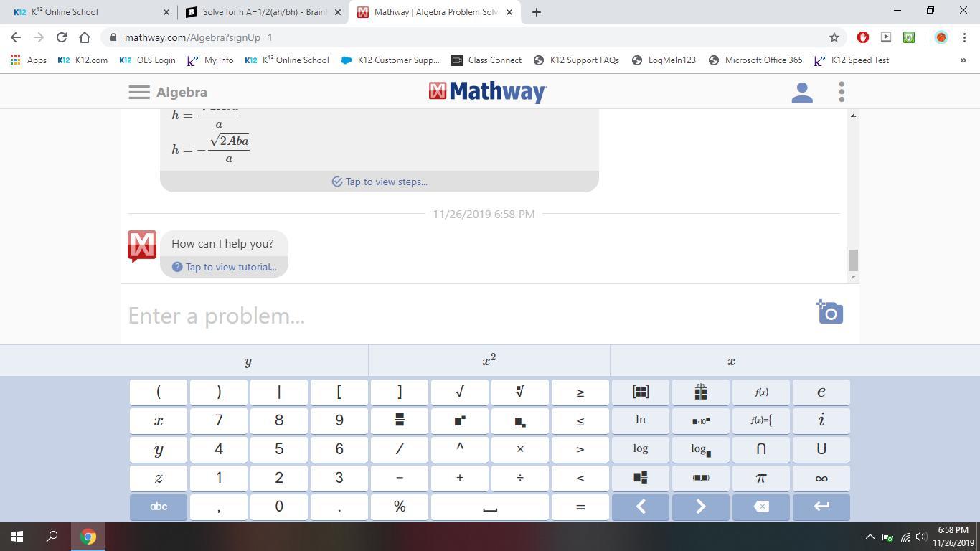The width and height of the screenshot is (980, 551).
Task: Open the Mathway three-dot options menu
Action: click(842, 92)
